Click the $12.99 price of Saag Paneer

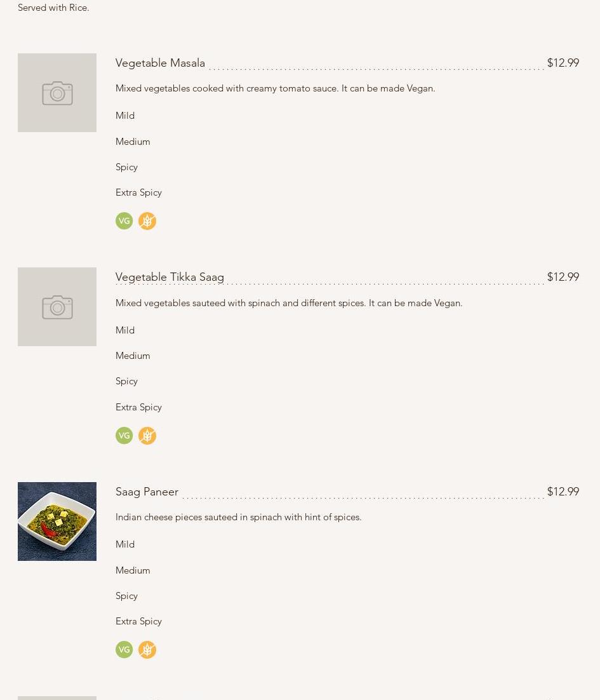563,492
